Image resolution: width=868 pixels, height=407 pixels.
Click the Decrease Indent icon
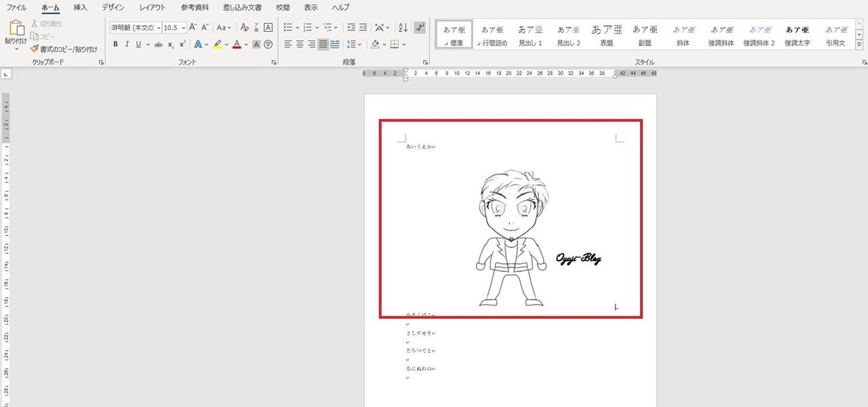click(x=352, y=27)
